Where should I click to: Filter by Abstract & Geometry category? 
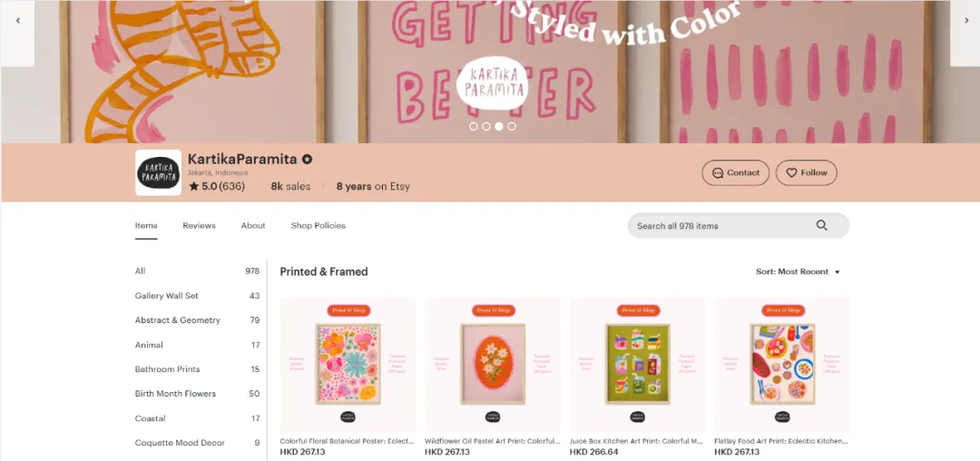(x=178, y=320)
